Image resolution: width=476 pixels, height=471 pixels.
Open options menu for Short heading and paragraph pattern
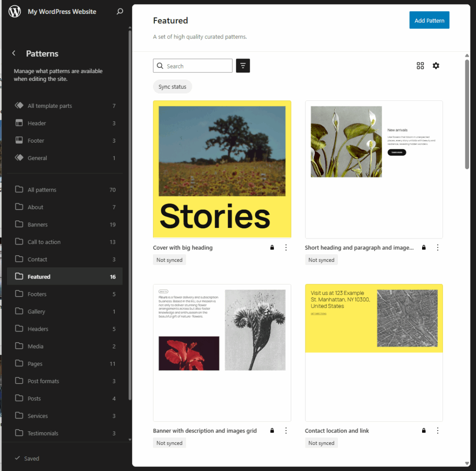437,247
